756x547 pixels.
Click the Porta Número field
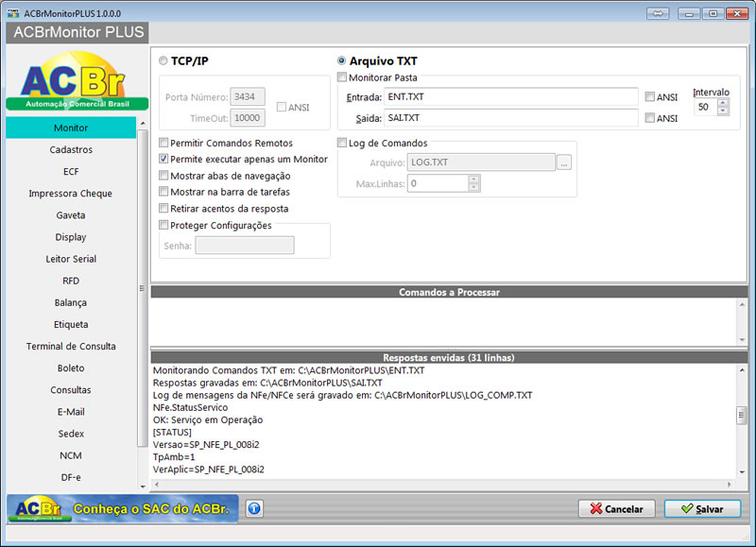coord(248,97)
